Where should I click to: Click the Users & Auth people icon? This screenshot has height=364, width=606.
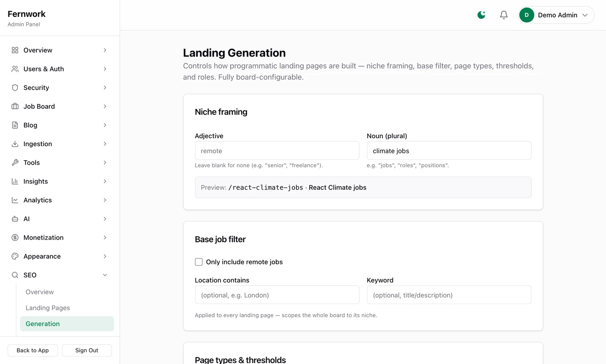15,69
